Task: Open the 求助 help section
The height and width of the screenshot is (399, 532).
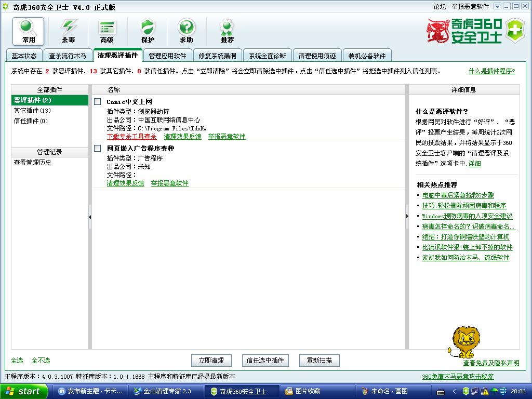Action: (187, 31)
